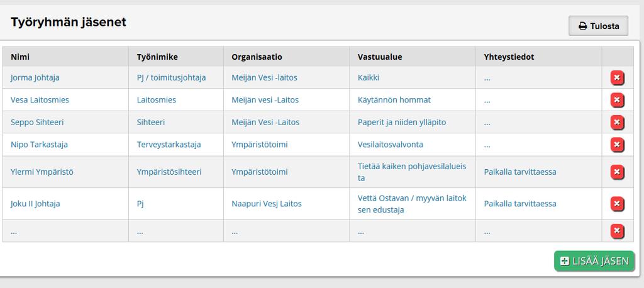Viewport: 644px width, 288px height.
Task: Edit the PJ / toimitusjohtaja job title
Action: click(x=171, y=77)
